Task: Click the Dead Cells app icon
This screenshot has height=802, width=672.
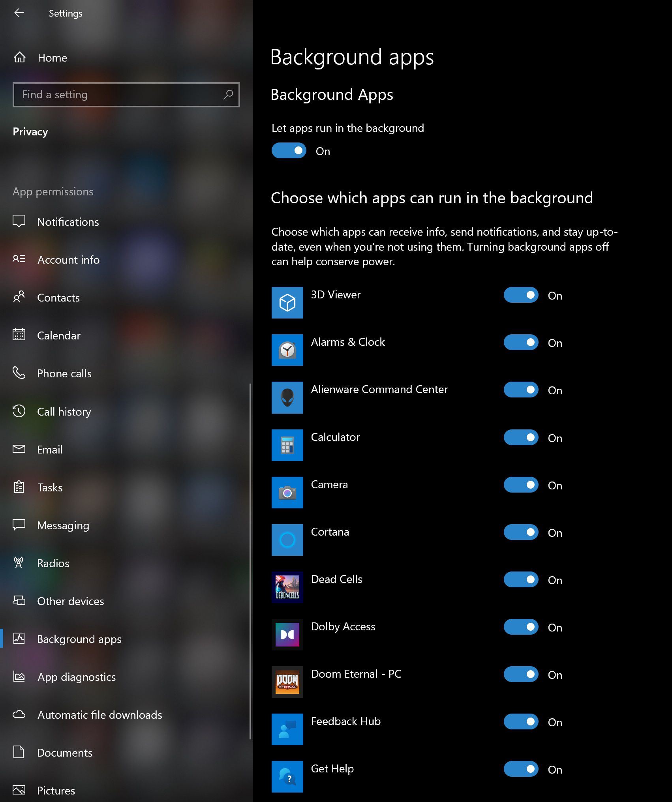Action: pyautogui.click(x=287, y=587)
